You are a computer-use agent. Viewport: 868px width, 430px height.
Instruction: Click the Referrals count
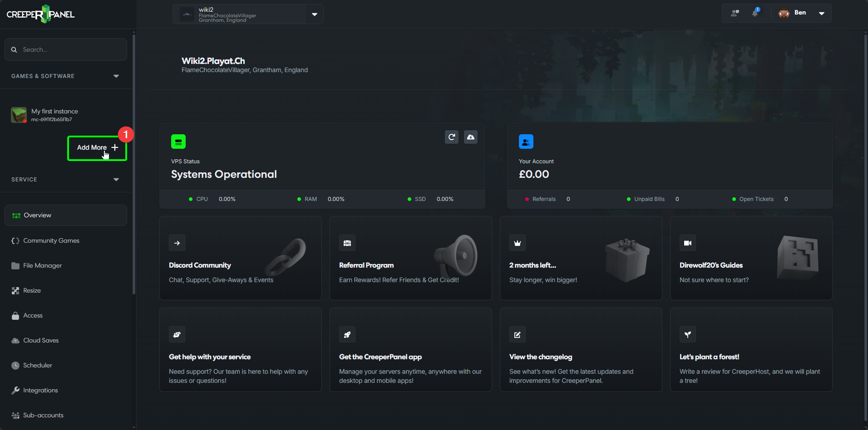point(547,199)
